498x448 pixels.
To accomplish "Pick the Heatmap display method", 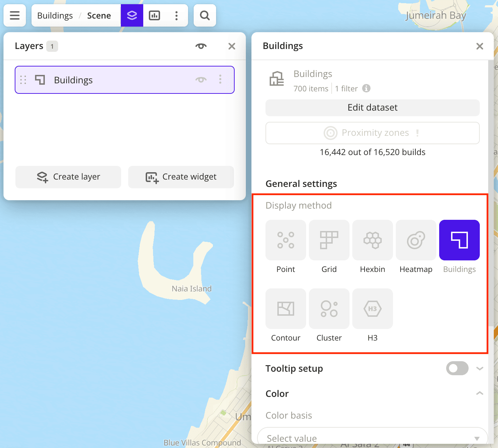I will pyautogui.click(x=416, y=240).
